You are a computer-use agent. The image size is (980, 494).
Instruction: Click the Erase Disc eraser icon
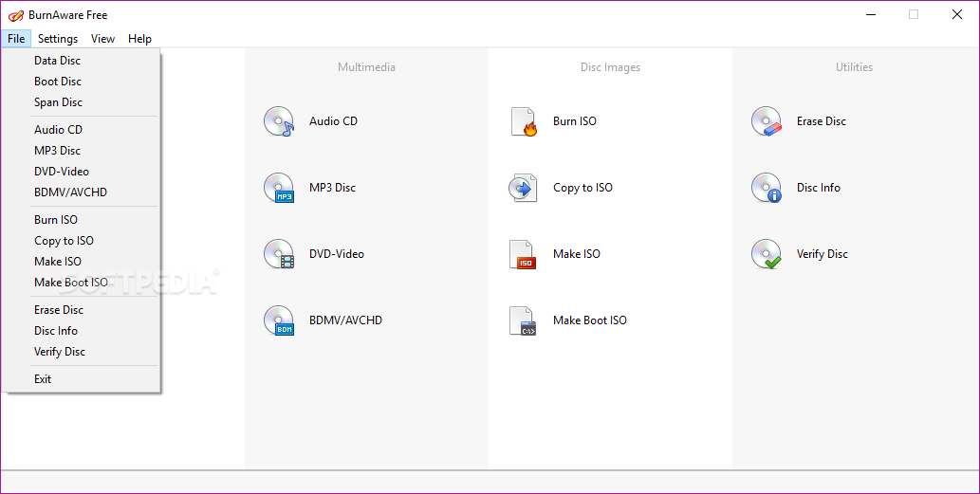pos(767,121)
